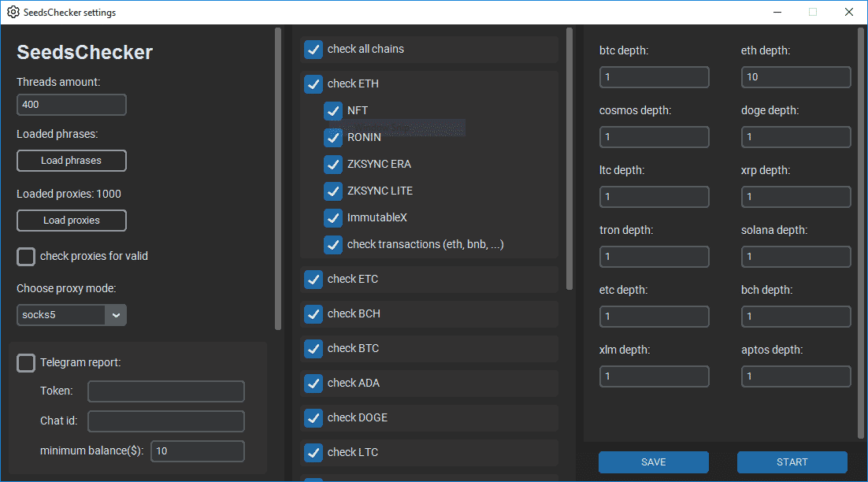This screenshot has height=482, width=868.
Task: Uncheck the check DOGE option
Action: click(313, 418)
